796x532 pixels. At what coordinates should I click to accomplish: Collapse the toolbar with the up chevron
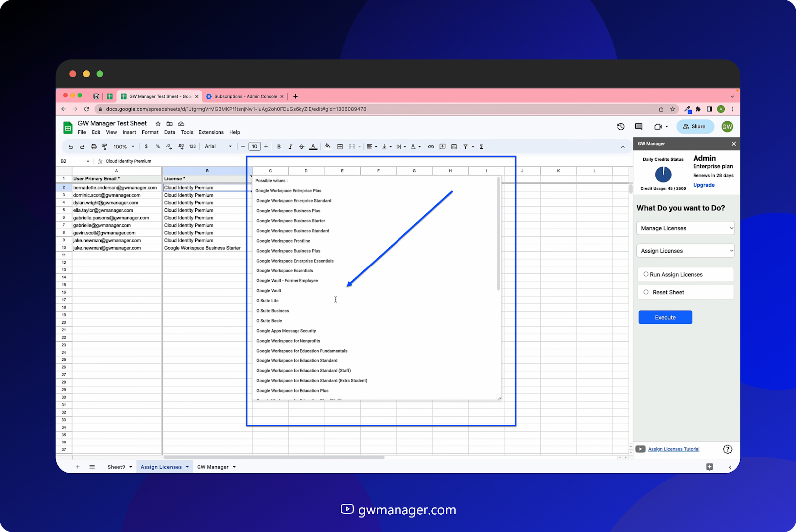click(623, 147)
